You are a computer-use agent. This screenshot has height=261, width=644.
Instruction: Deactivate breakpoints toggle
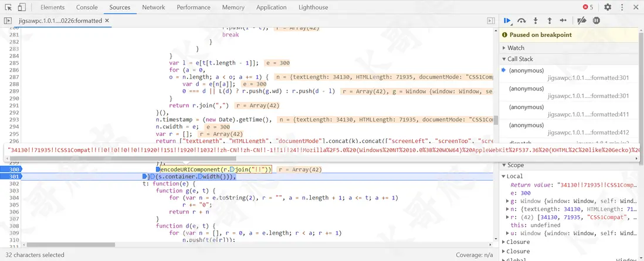pos(582,21)
